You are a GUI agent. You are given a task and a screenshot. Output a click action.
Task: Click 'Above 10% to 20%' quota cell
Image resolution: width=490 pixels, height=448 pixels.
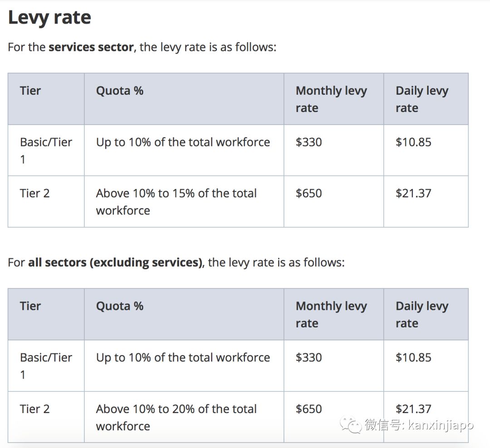pos(176,417)
